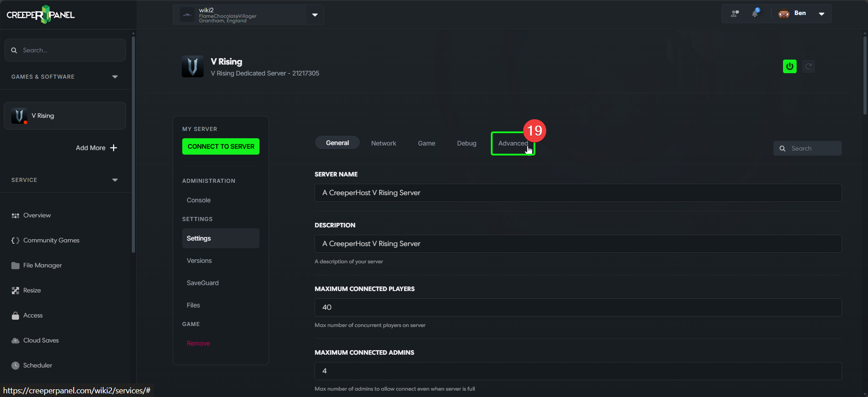Open the notifications bell

tap(755, 13)
